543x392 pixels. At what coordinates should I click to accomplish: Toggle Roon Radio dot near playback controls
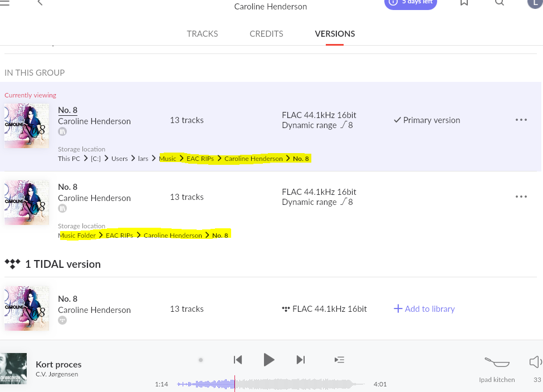(x=200, y=360)
